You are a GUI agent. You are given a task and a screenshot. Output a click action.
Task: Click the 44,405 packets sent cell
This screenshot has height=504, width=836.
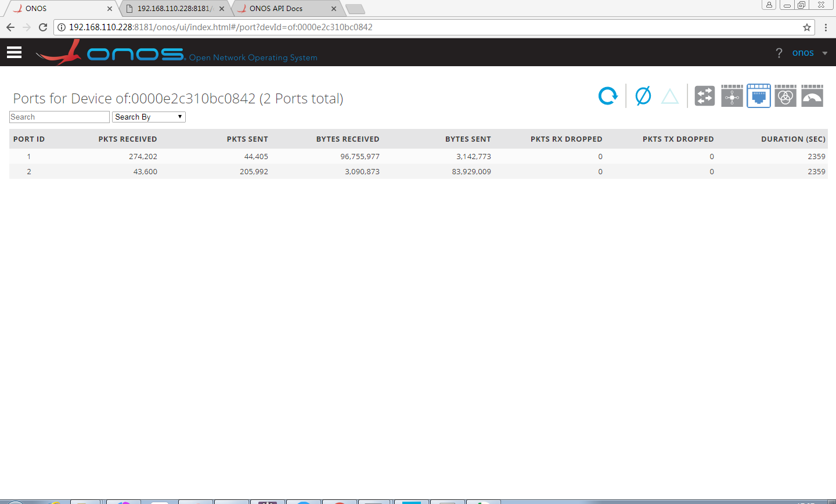[x=256, y=156]
